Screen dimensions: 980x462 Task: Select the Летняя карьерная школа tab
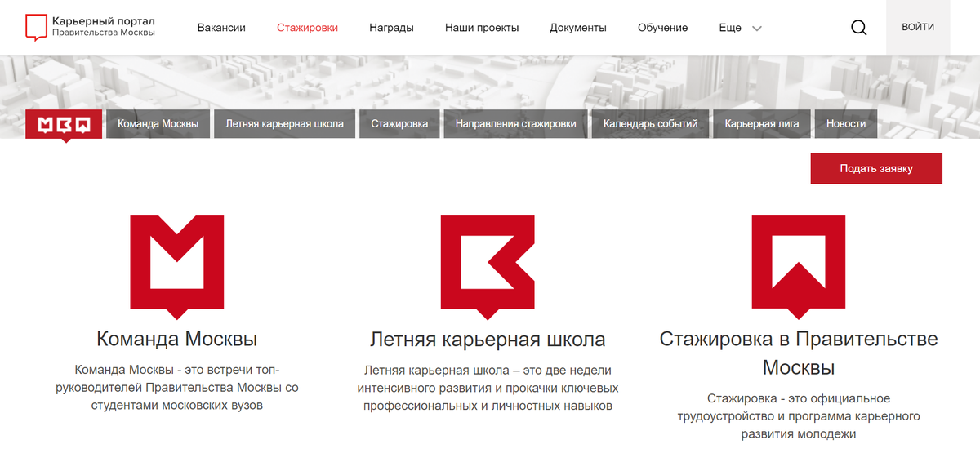(285, 124)
